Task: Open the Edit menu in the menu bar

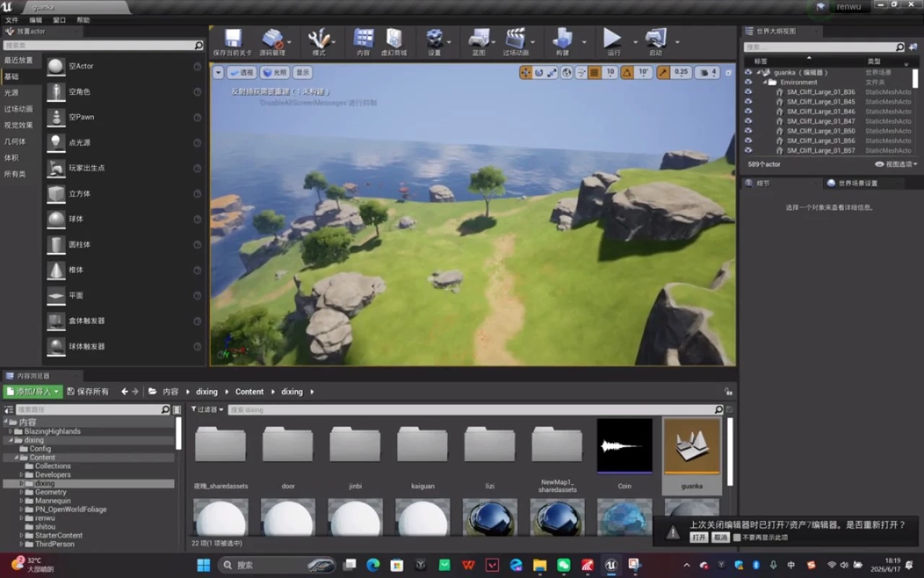Action: tap(35, 20)
